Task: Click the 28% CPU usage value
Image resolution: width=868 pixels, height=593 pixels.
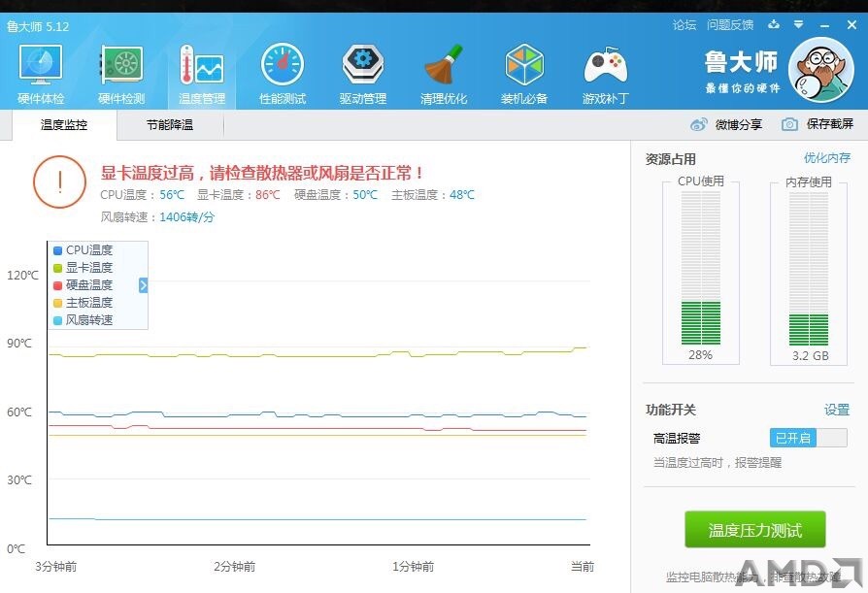Action: (x=700, y=355)
